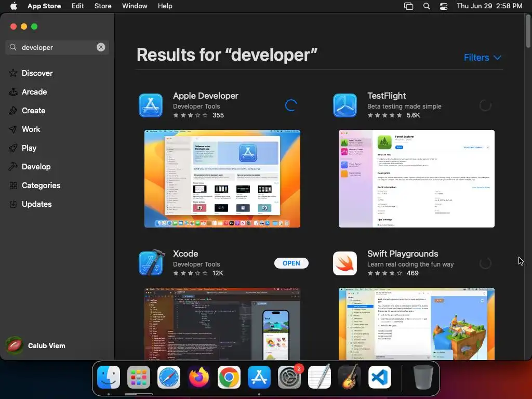View the TestFlight screenshot preview

416,179
